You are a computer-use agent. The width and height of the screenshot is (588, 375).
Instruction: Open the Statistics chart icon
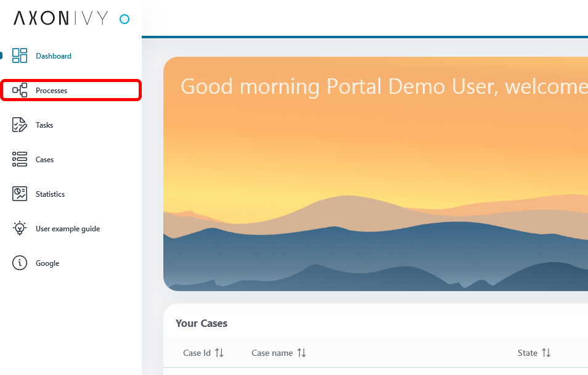(x=20, y=194)
